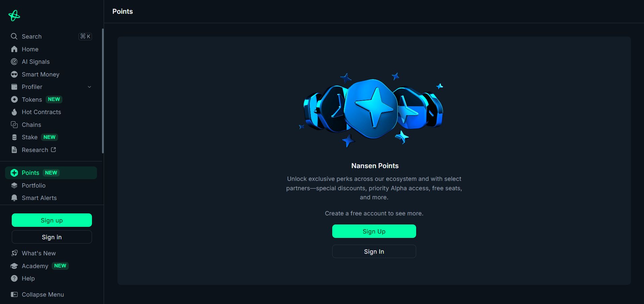Click the Nansen logo icon
Screen dimensions: 644x304
14,15
